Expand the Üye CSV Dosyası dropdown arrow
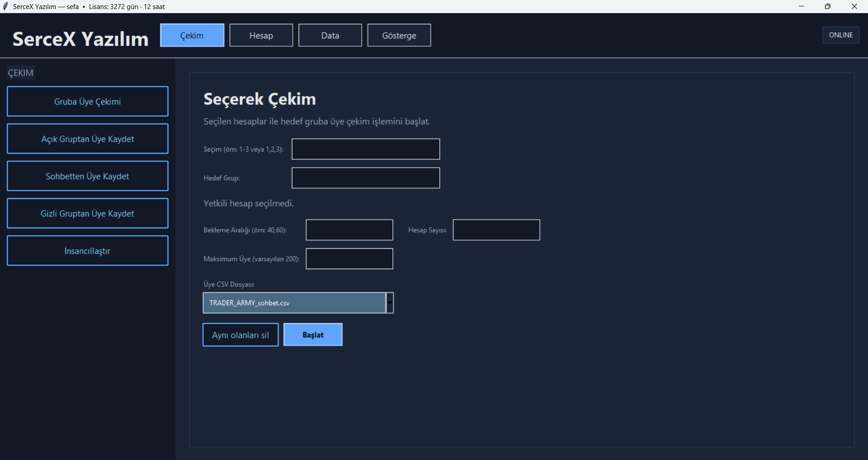This screenshot has width=868, height=460. pyautogui.click(x=390, y=303)
